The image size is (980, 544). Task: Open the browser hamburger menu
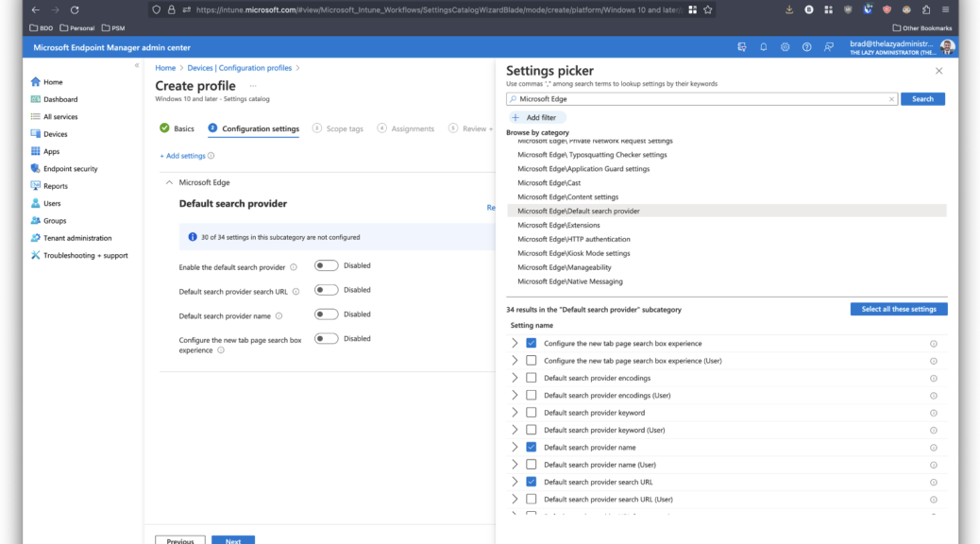[x=946, y=10]
